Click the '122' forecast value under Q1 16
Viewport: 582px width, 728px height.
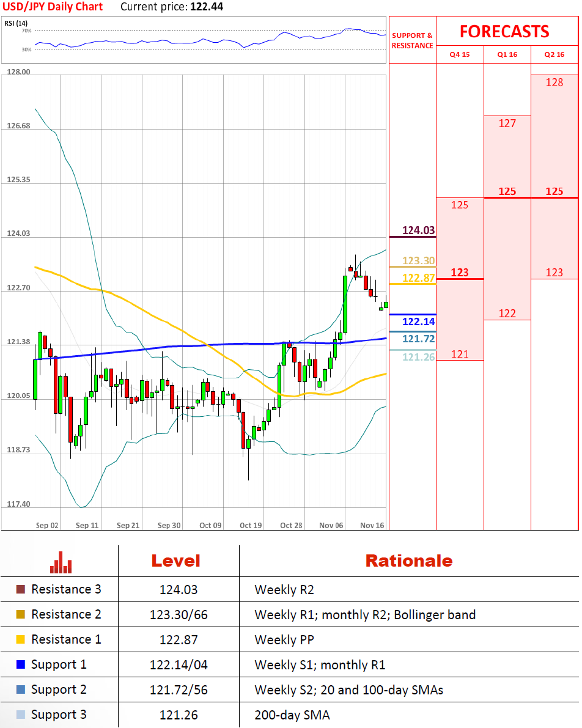(x=507, y=314)
